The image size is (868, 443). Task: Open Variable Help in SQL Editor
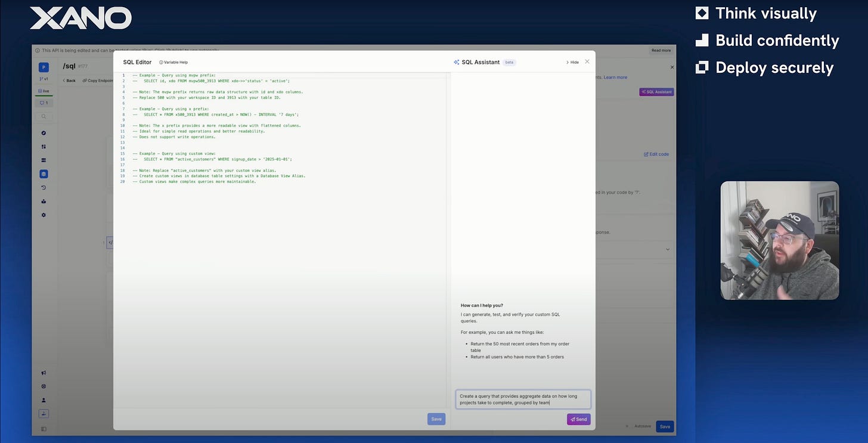click(173, 62)
